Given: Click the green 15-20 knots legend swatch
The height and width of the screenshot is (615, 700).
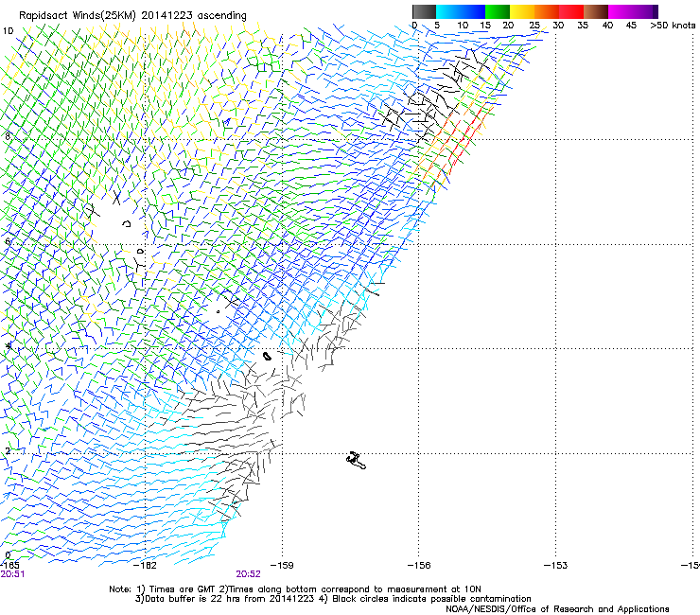Looking at the screenshot, I should pyautogui.click(x=498, y=11).
